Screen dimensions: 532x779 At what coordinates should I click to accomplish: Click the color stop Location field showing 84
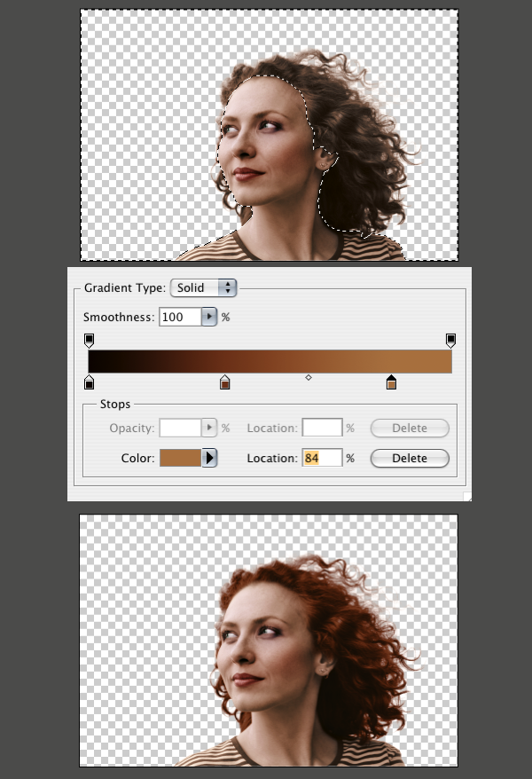tap(322, 458)
